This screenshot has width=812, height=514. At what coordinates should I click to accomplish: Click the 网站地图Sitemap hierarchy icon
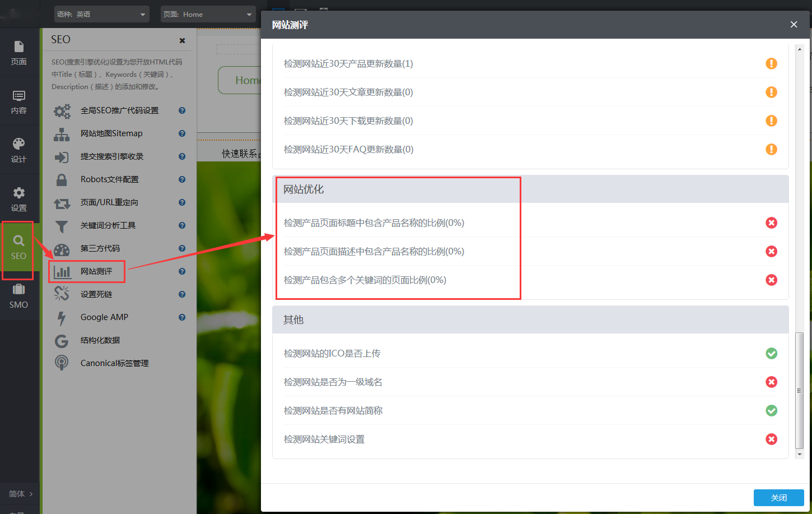point(62,134)
